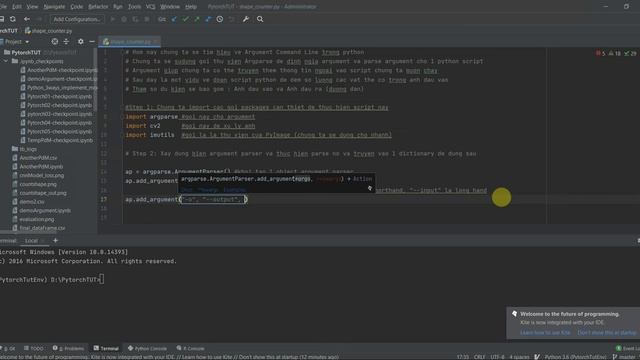Click the Select Opened File target icon

tap(55, 42)
